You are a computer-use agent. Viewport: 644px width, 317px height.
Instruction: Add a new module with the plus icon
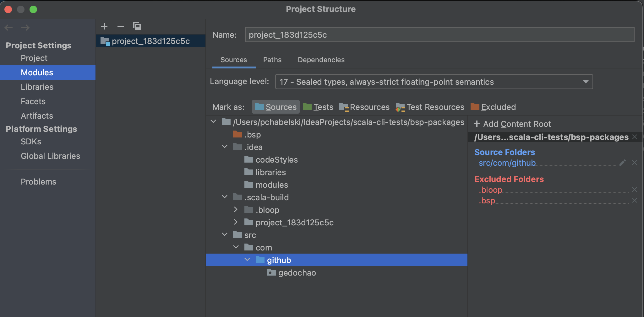pos(104,26)
